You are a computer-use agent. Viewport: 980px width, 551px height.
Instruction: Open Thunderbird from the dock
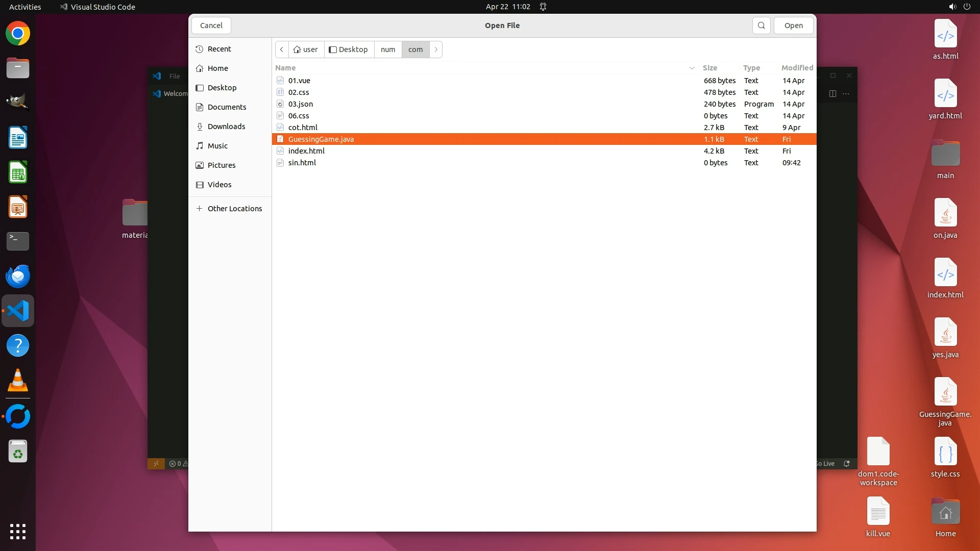click(18, 276)
